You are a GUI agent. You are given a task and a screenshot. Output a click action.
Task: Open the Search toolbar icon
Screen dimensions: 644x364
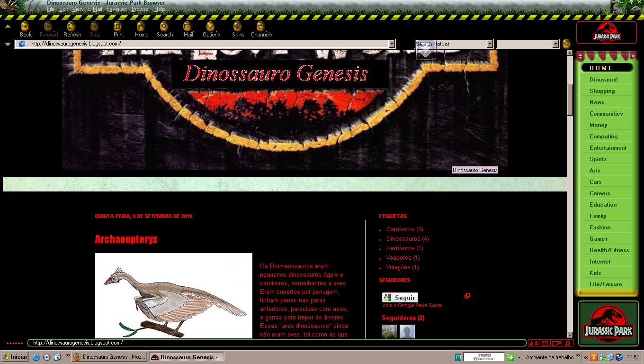(164, 29)
